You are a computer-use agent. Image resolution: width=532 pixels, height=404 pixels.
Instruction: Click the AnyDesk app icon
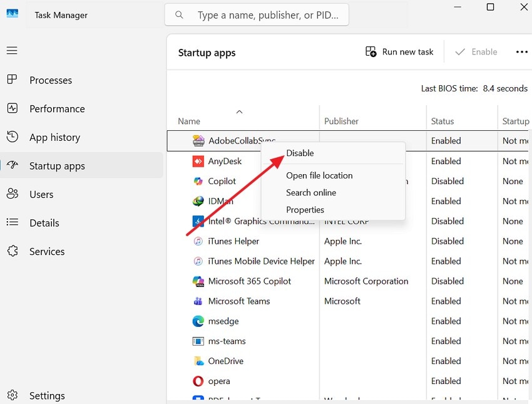[198, 161]
